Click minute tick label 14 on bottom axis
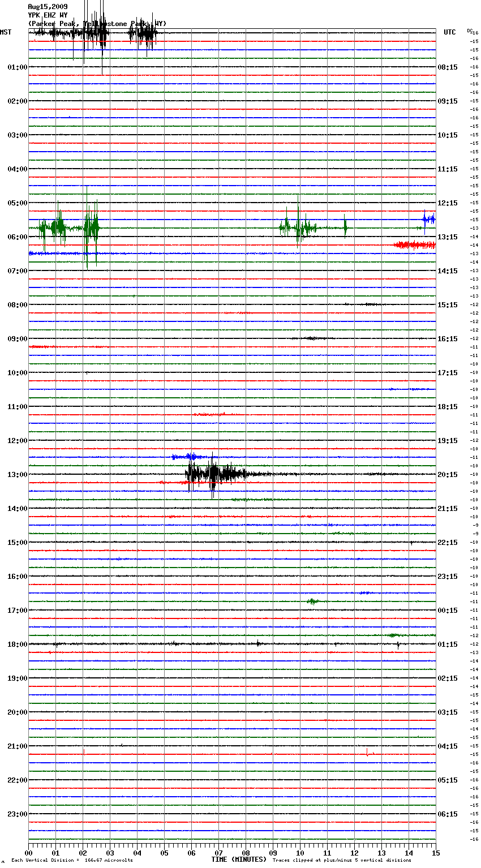 409,853
